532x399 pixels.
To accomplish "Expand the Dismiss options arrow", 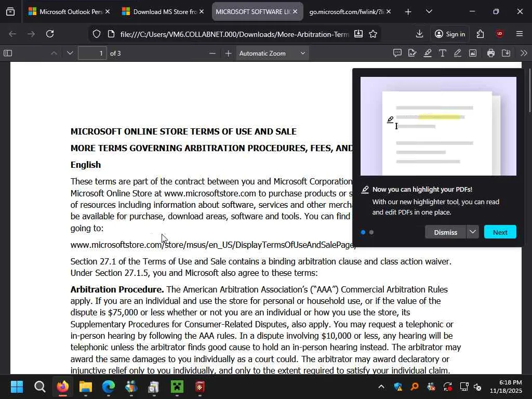I will click(x=473, y=232).
